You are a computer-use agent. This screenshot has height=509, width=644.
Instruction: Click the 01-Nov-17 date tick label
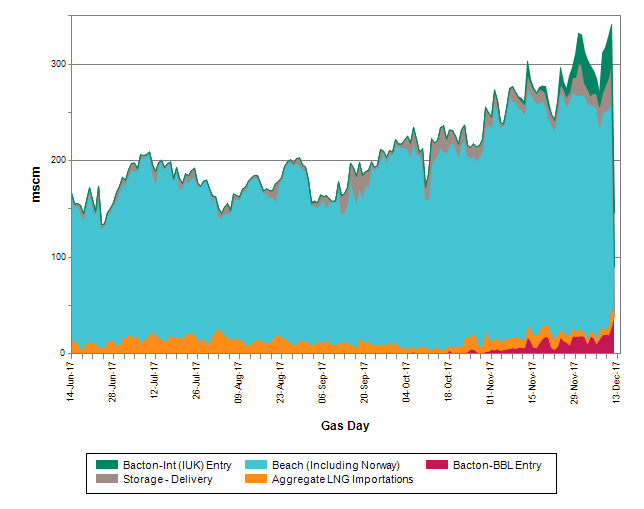click(x=490, y=380)
